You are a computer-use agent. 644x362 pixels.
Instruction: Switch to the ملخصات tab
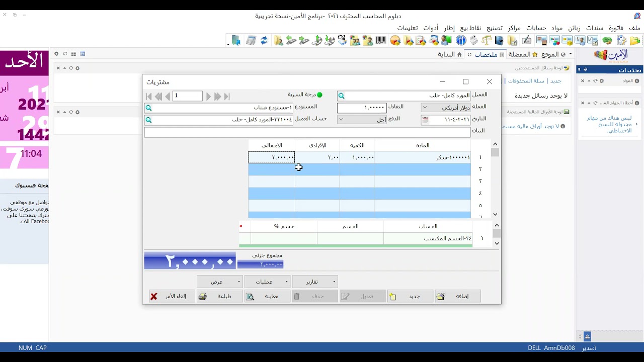[486, 54]
